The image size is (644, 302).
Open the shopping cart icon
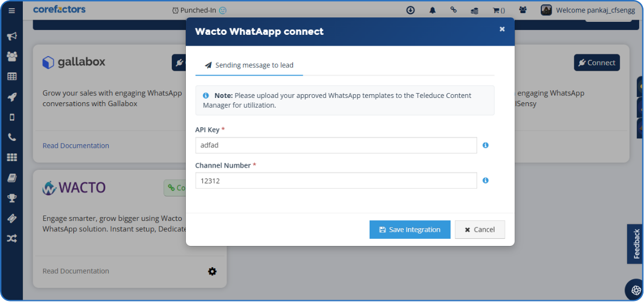coord(498,10)
